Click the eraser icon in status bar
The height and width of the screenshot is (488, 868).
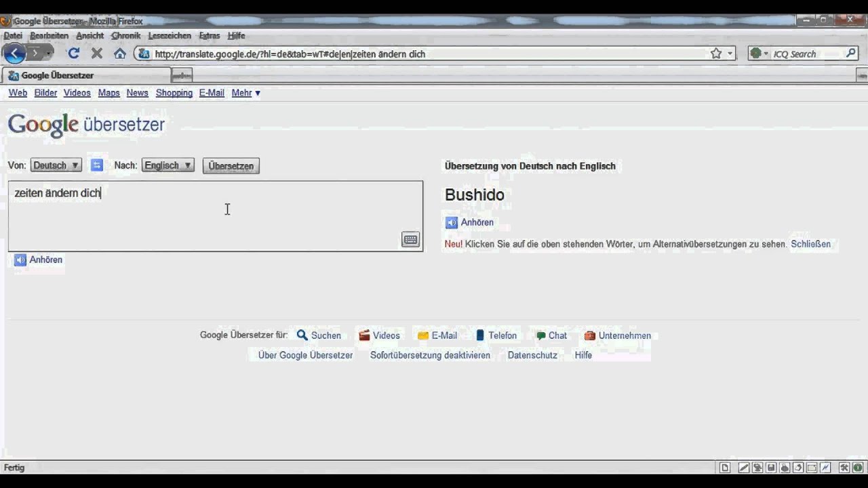pyautogui.click(x=798, y=468)
